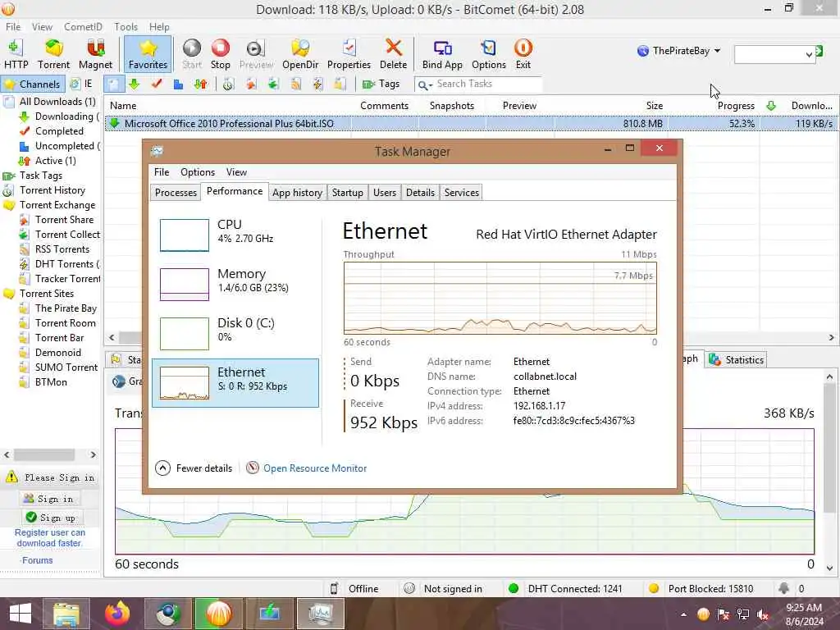Click the Exit toolbar icon
Viewport: 840px width, 630px height.
click(523, 54)
